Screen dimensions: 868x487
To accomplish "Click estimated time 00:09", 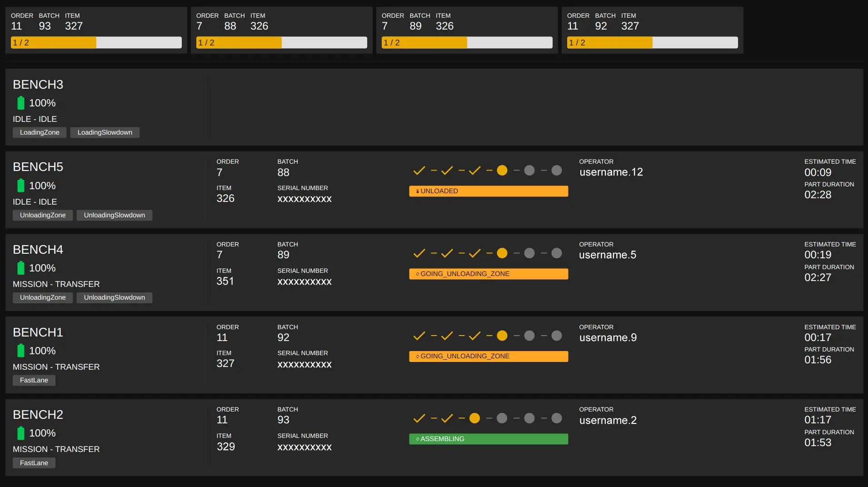I will point(818,173).
